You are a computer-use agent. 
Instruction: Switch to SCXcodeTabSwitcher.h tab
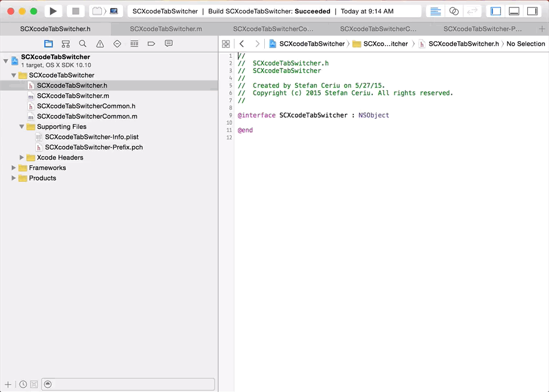tap(55, 29)
